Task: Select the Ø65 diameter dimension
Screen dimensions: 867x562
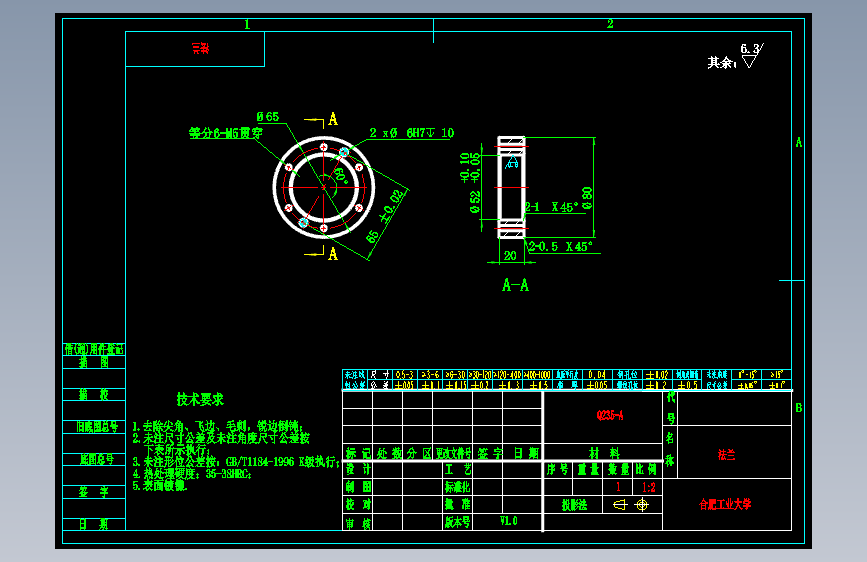Action: (268, 117)
